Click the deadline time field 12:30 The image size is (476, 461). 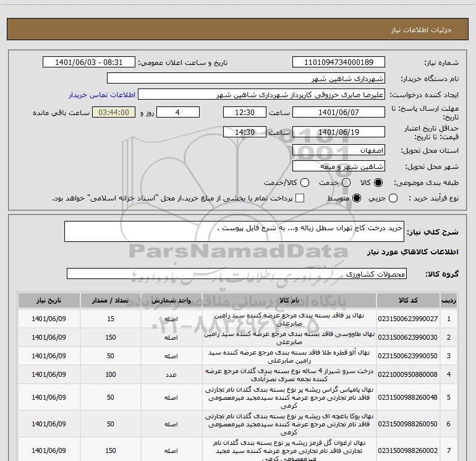click(x=245, y=112)
